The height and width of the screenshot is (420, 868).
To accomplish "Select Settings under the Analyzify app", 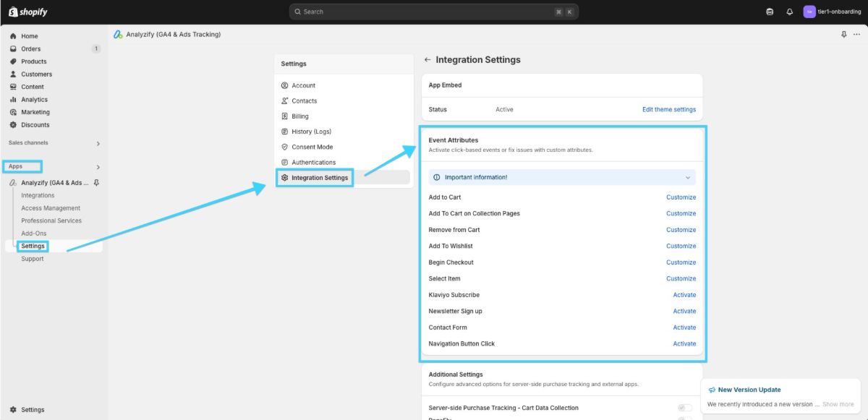I will click(x=33, y=246).
